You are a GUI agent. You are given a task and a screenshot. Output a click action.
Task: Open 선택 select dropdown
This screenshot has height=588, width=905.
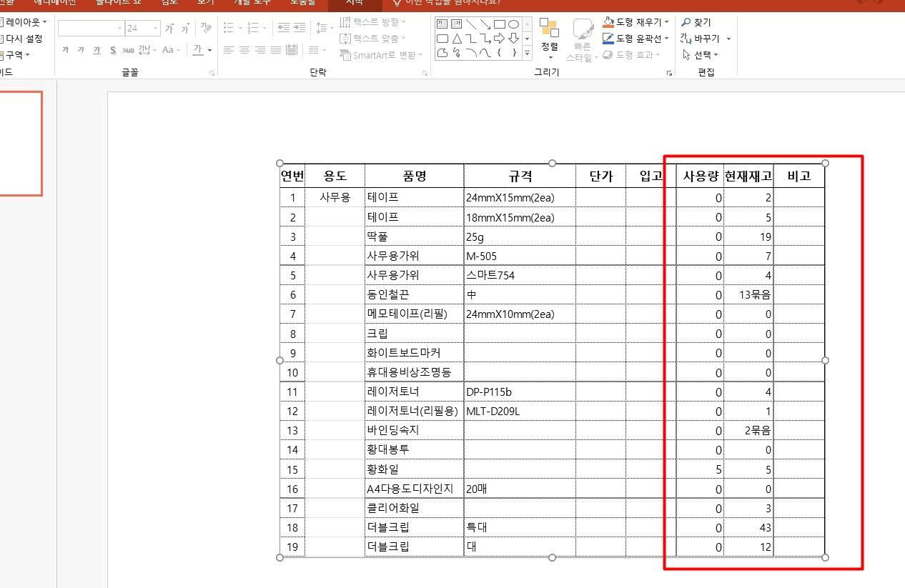tap(701, 55)
